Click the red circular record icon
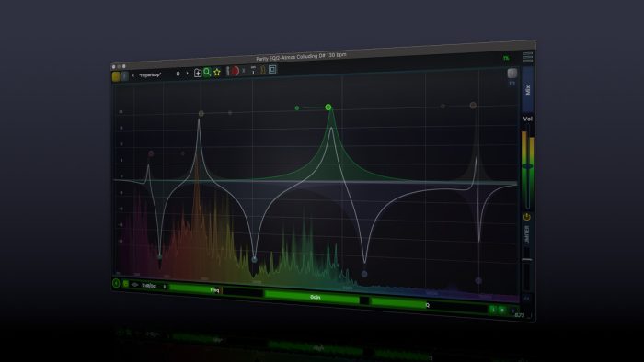This screenshot has height=362, width=644. pos(235,71)
